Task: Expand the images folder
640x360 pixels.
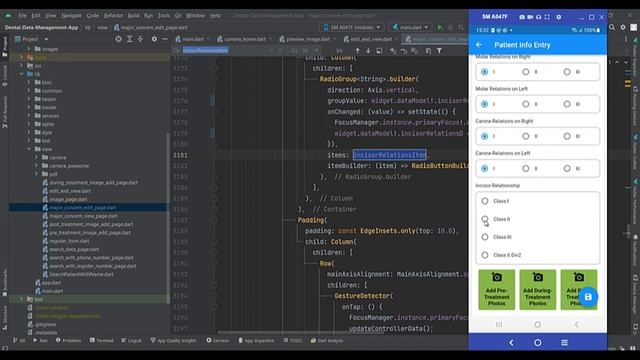Action: [29, 49]
